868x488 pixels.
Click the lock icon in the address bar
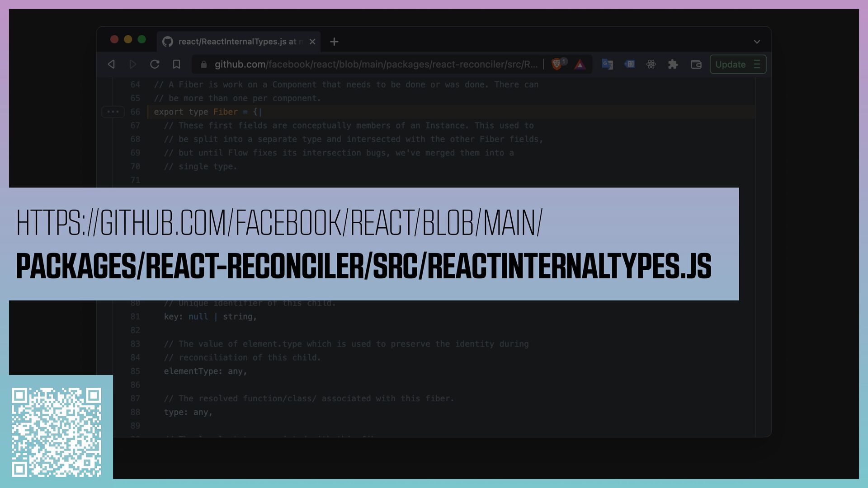point(204,65)
